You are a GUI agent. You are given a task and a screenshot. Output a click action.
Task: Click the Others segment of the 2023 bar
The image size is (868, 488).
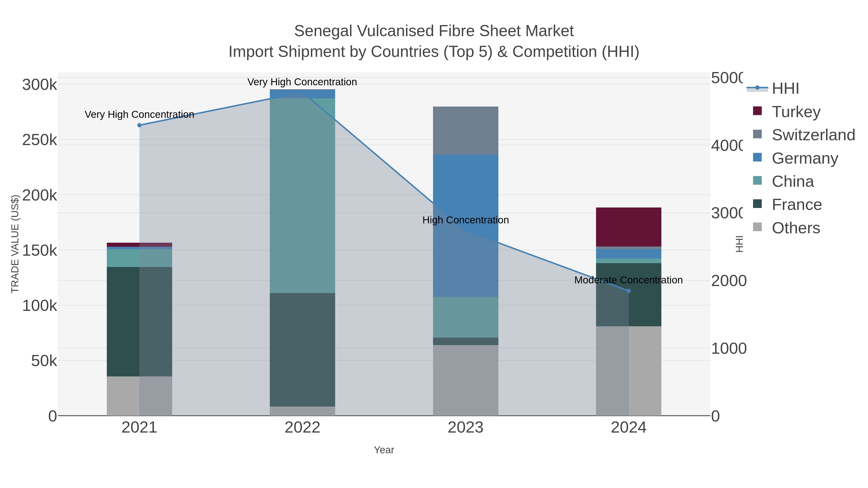(466, 381)
